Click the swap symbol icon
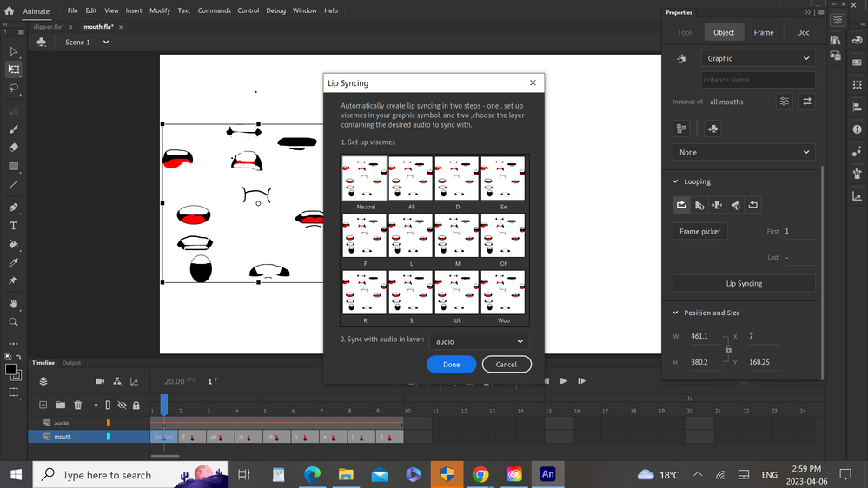 point(807,102)
